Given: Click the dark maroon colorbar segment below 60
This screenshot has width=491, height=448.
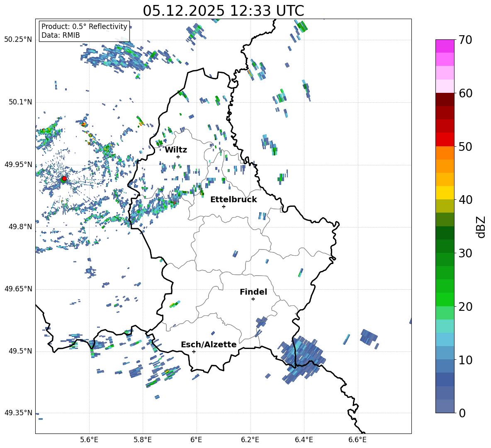Looking at the screenshot, I should [445, 99].
